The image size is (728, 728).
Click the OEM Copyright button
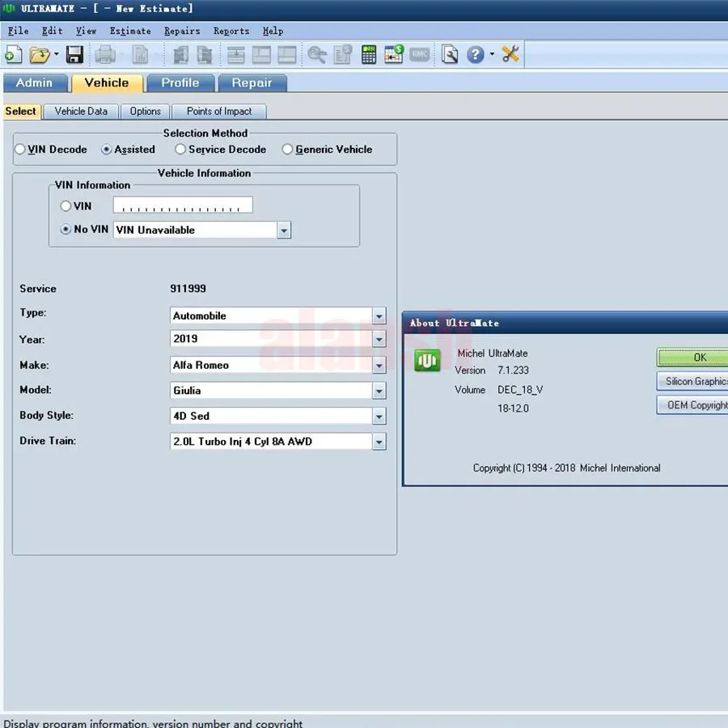click(692, 405)
